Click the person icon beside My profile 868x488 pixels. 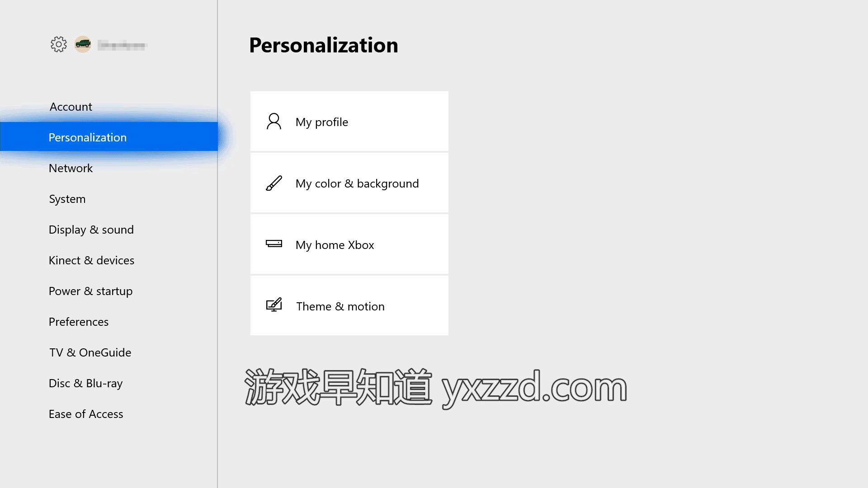[274, 122]
